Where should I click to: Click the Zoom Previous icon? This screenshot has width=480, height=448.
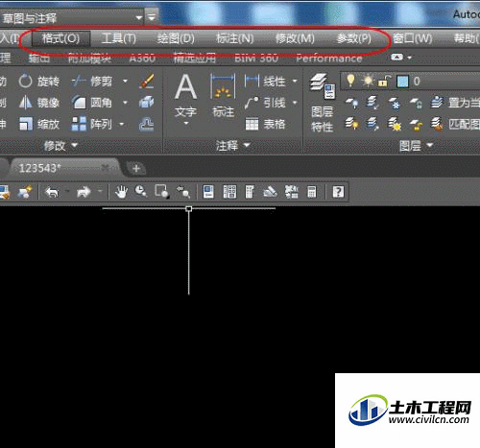(183, 192)
